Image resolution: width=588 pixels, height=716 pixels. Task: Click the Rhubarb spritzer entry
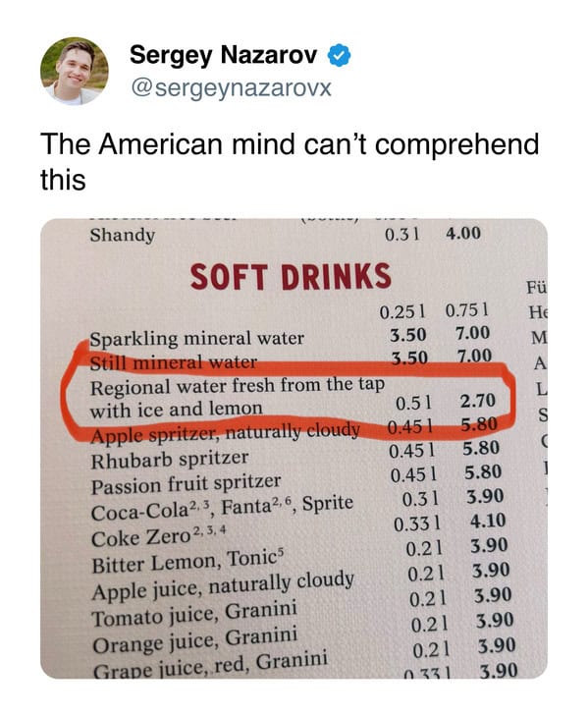tap(170, 459)
